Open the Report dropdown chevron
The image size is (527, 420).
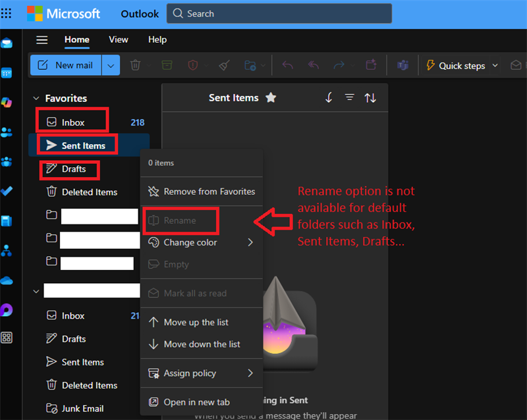point(206,65)
